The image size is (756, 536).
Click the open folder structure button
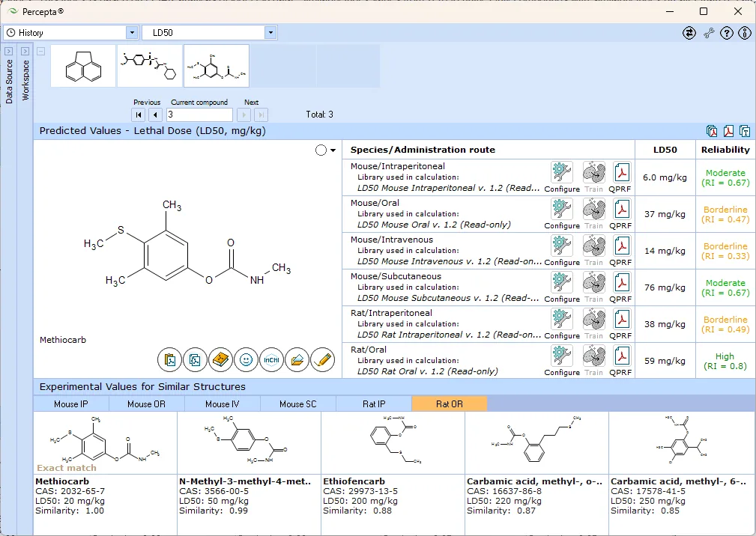click(x=297, y=360)
